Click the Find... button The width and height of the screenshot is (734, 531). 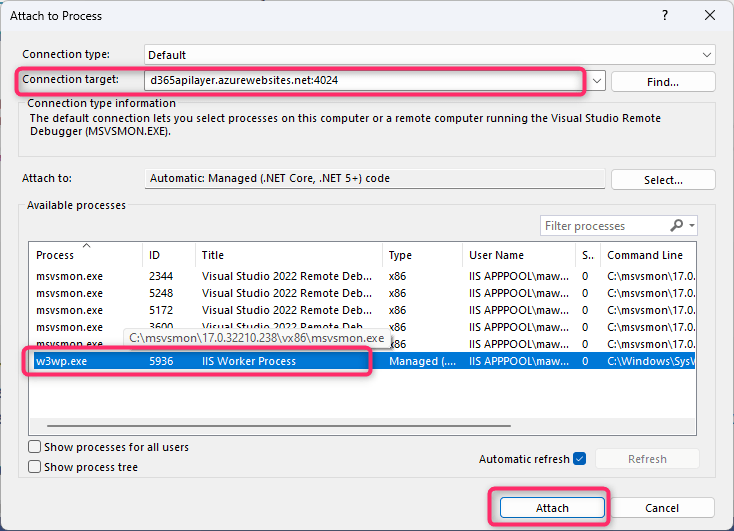click(x=662, y=82)
